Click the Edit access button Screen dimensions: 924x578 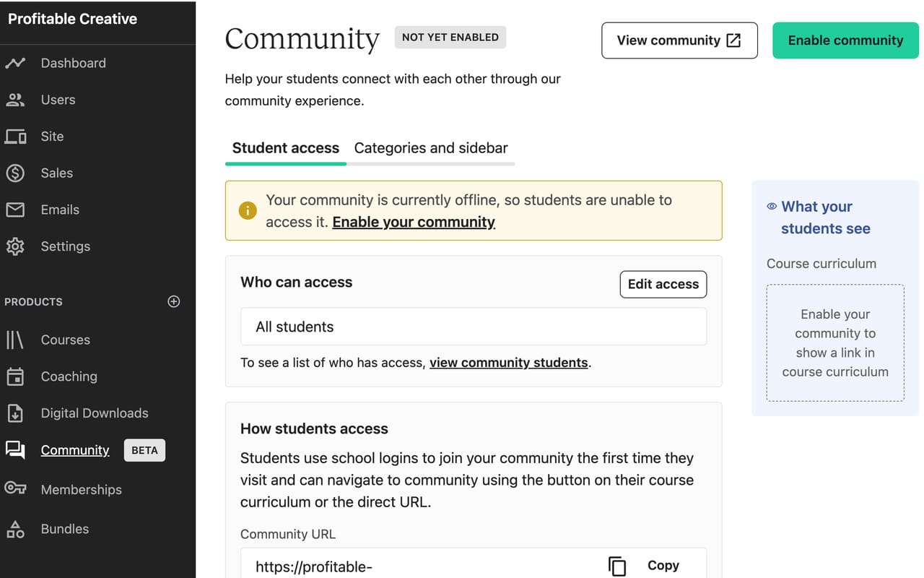click(663, 284)
